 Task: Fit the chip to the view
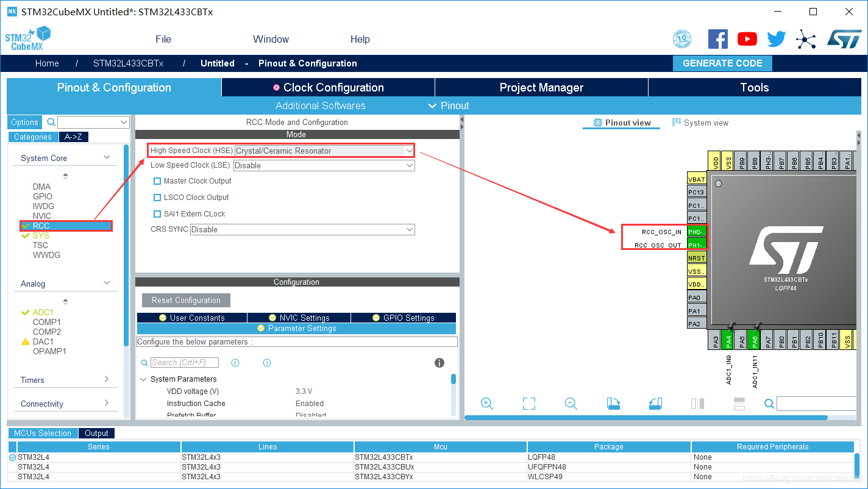point(528,403)
